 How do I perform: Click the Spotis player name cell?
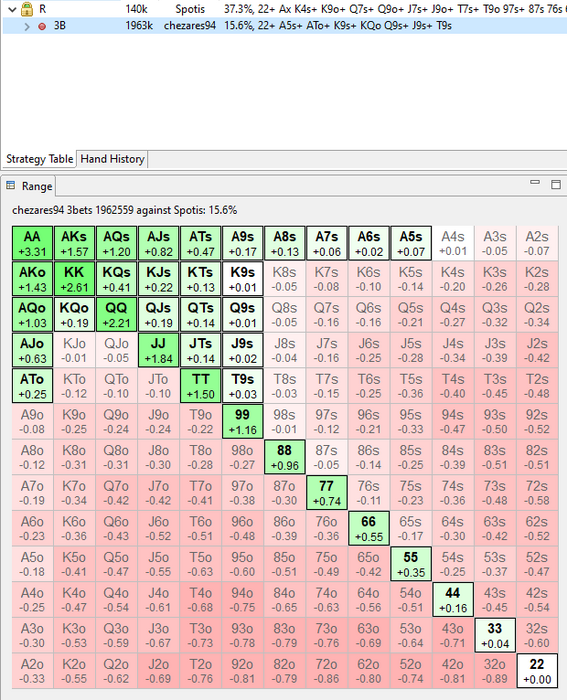click(190, 9)
